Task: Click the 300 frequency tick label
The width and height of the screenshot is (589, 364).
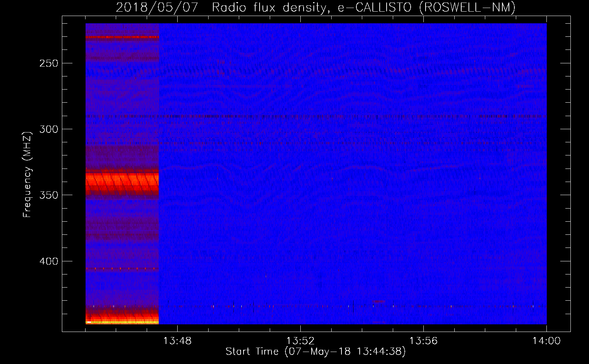Action: (x=49, y=129)
